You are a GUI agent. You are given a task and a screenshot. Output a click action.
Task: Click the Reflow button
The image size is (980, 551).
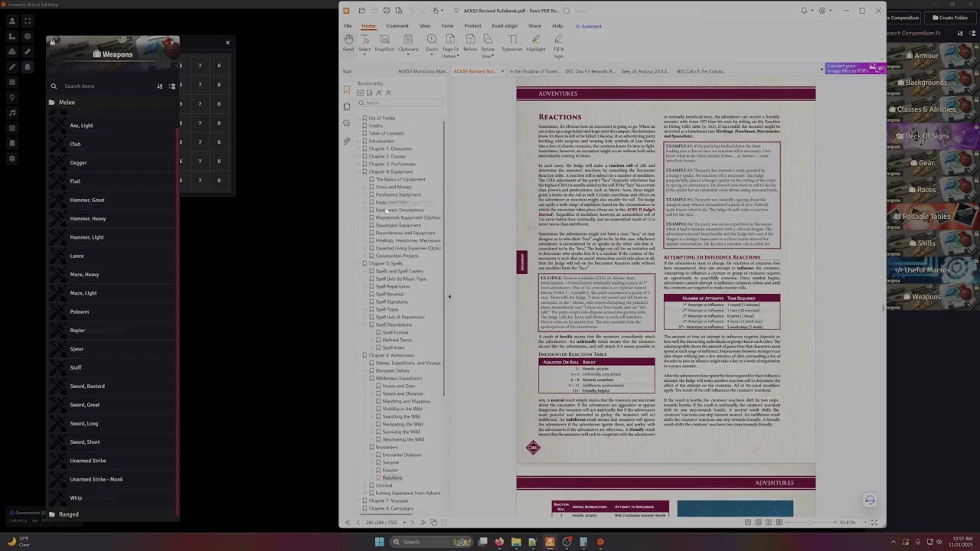470,42
